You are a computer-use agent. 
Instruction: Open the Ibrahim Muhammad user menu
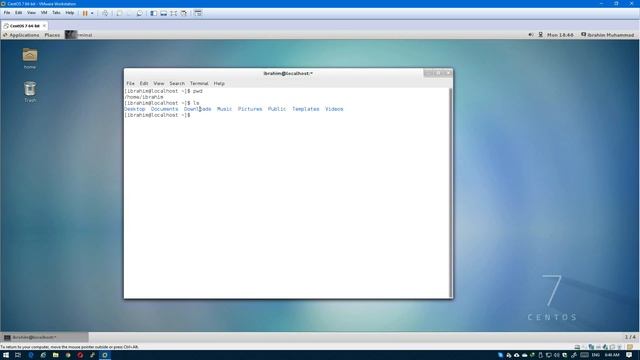point(608,35)
